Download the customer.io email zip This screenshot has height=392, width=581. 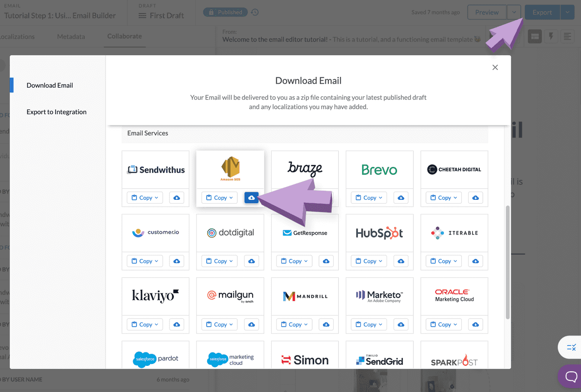coord(177,261)
